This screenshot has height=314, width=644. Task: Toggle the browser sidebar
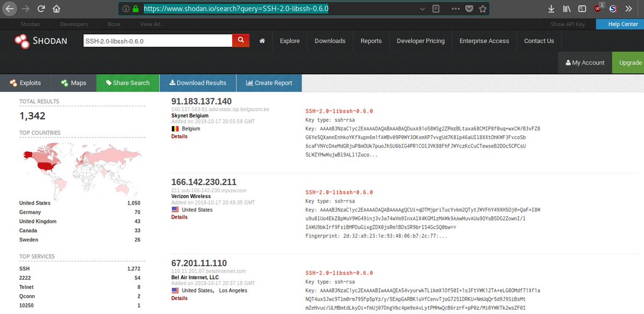(x=582, y=9)
